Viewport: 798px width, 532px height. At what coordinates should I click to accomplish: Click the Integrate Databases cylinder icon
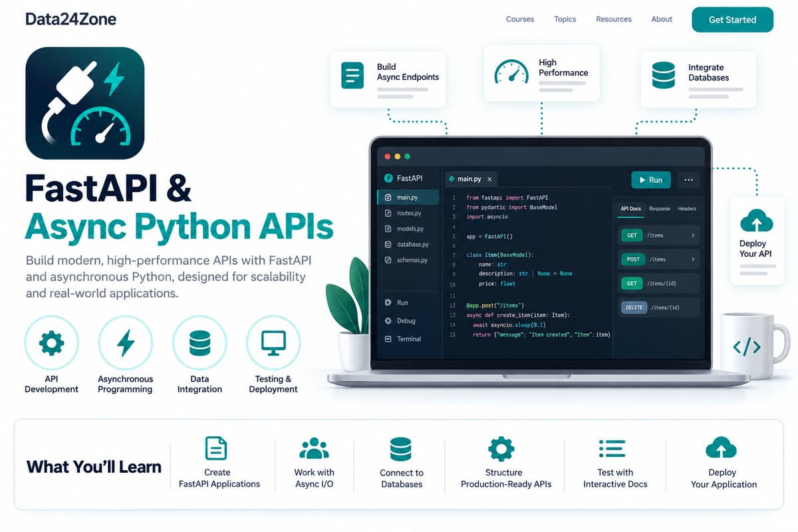[664, 75]
